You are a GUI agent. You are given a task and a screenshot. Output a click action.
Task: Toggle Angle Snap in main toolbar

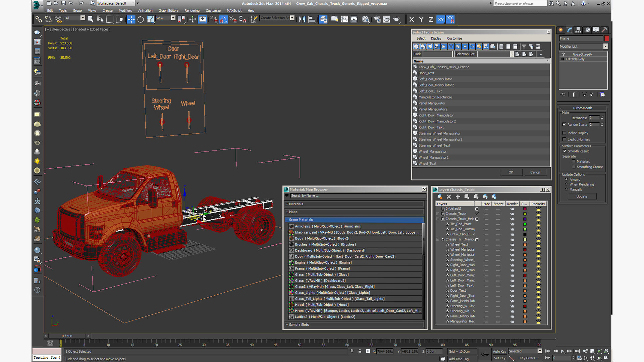tap(223, 19)
